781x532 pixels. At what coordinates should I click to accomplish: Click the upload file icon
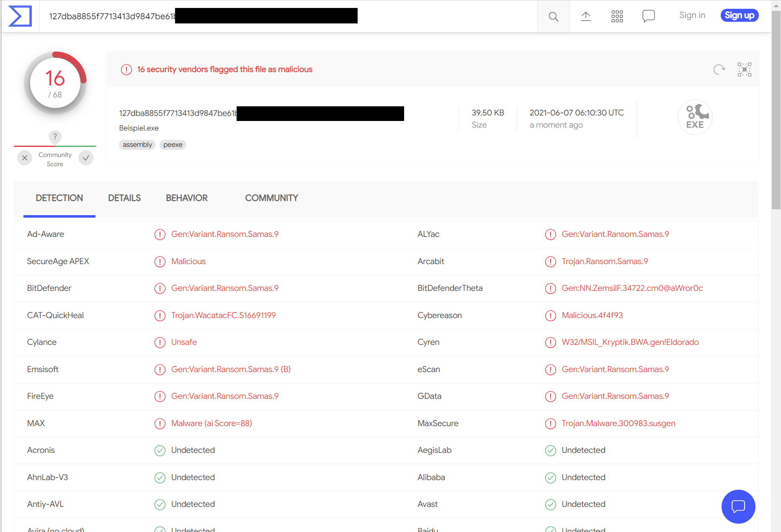coord(585,16)
